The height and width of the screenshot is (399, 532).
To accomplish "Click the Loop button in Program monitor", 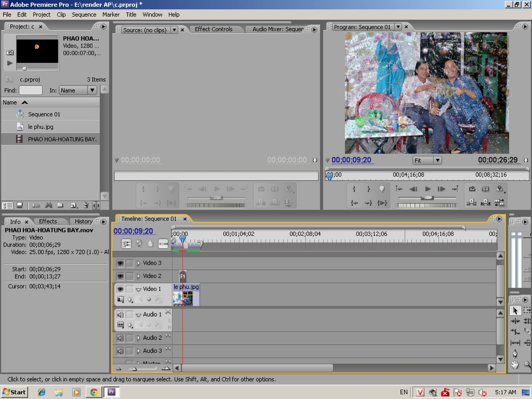I will [x=472, y=189].
